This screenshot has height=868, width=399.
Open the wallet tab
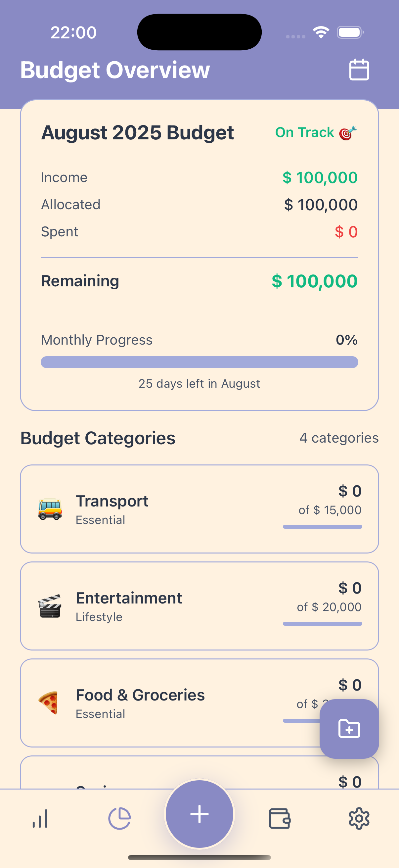pos(280,818)
